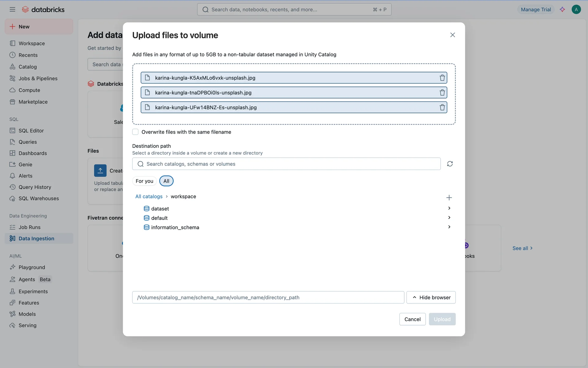Cancel the upload dialog
The image size is (588, 368).
(412, 319)
